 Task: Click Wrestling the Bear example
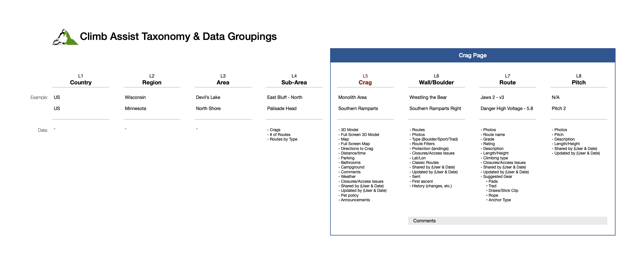428,97
